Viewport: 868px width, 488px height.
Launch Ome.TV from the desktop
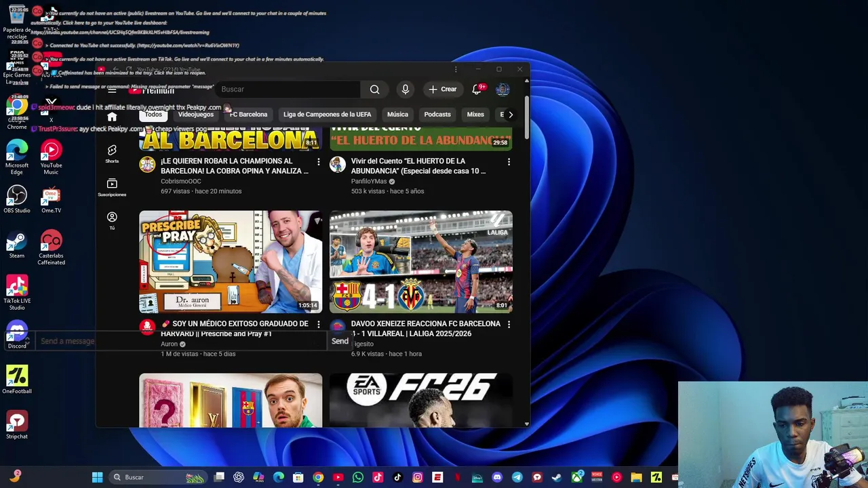[51, 200]
